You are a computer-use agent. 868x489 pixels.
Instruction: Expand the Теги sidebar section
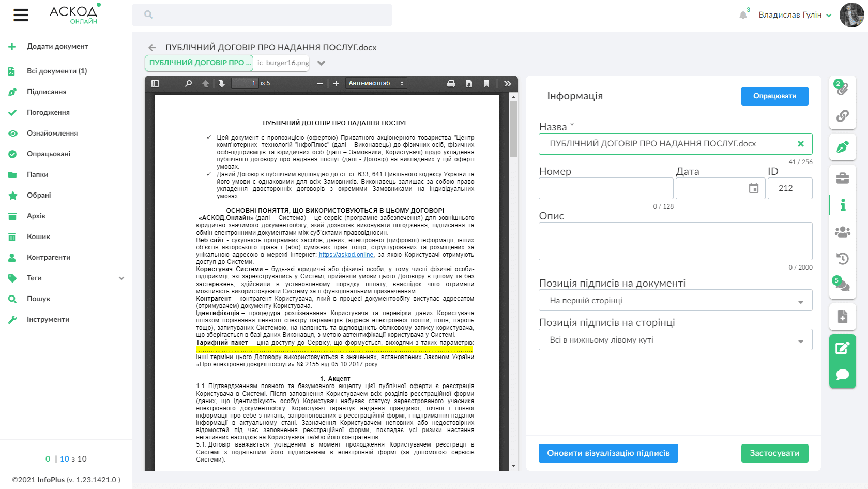pyautogui.click(x=121, y=278)
